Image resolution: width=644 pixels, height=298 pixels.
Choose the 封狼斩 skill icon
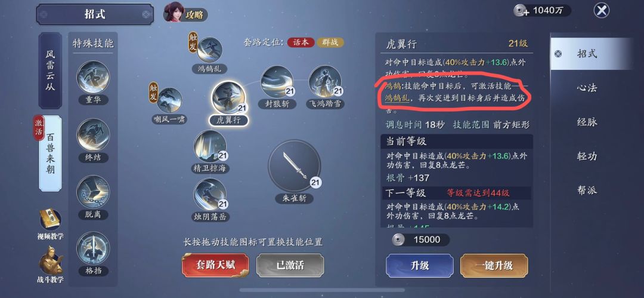point(277,82)
